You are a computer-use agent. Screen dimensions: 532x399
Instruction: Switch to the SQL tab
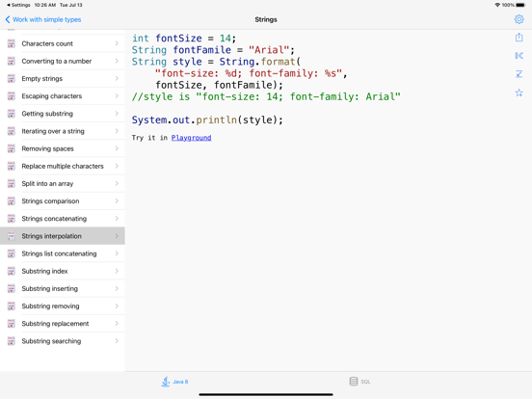tap(359, 382)
